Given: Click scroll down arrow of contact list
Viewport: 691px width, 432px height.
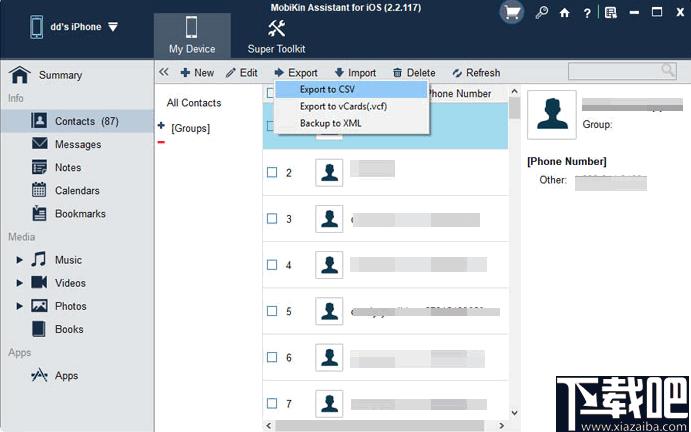Looking at the screenshot, I should tap(514, 413).
